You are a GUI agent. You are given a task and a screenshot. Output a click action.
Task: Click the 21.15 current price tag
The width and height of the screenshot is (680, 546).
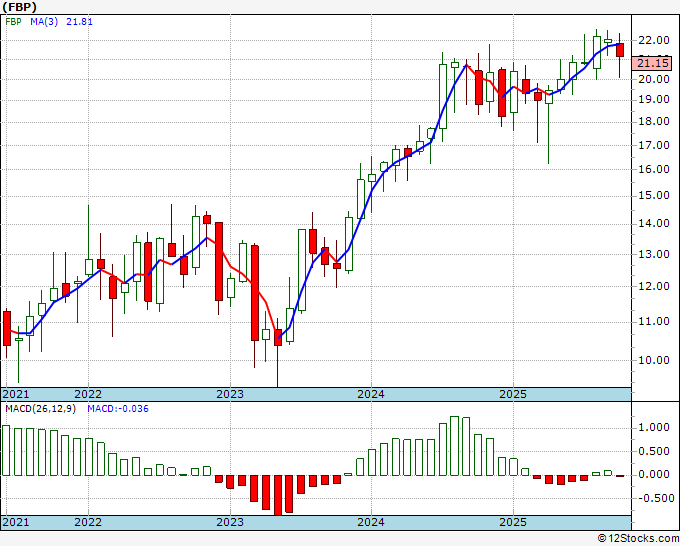[x=653, y=63]
